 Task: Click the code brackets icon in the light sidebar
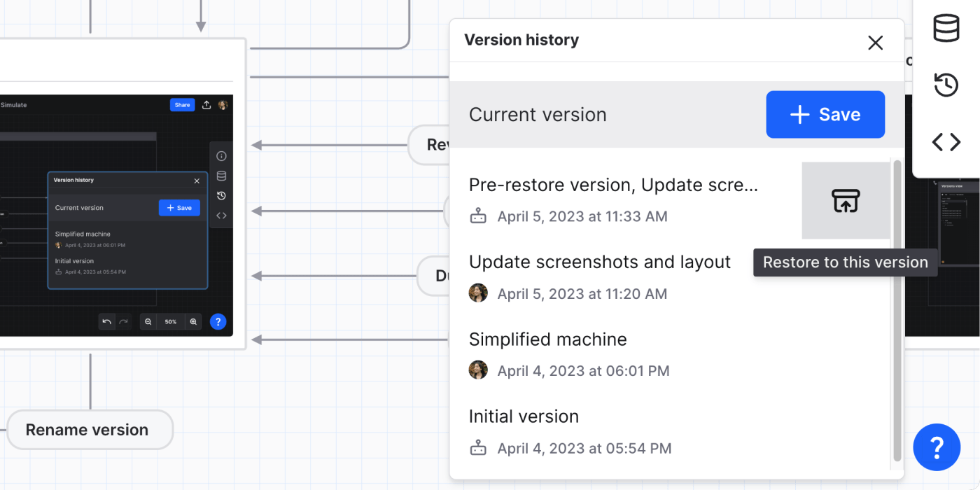(946, 142)
